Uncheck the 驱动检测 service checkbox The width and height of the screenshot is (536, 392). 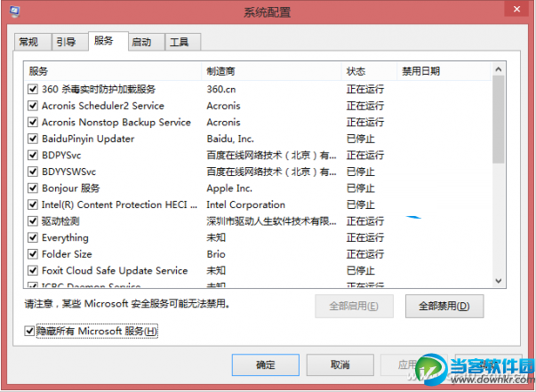(33, 221)
